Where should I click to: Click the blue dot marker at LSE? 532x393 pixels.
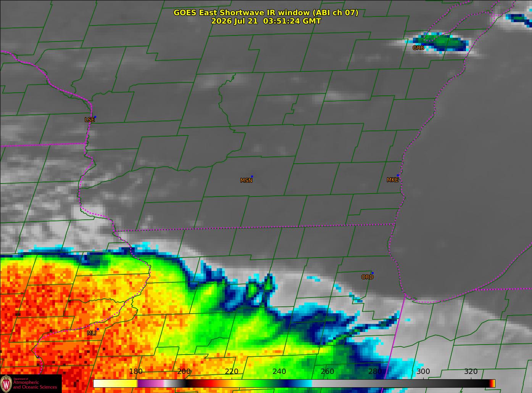pos(95,117)
